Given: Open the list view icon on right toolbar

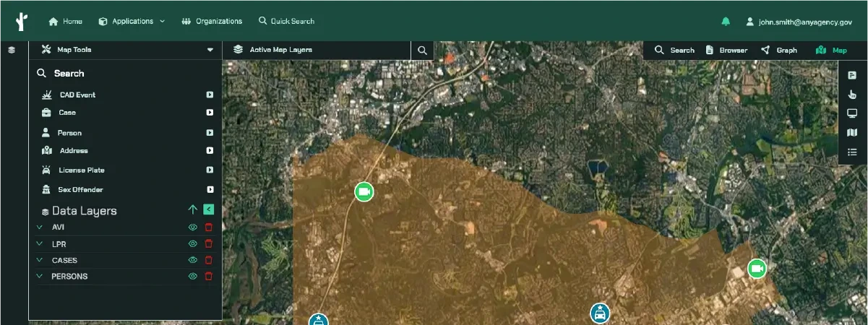Looking at the screenshot, I should click(x=852, y=152).
